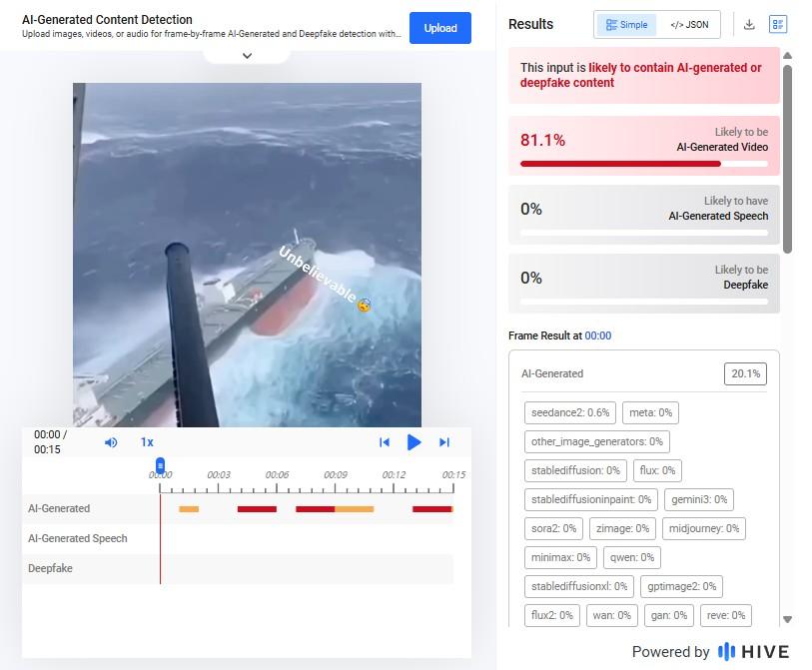Upload a new file
812x670 pixels.
(440, 28)
